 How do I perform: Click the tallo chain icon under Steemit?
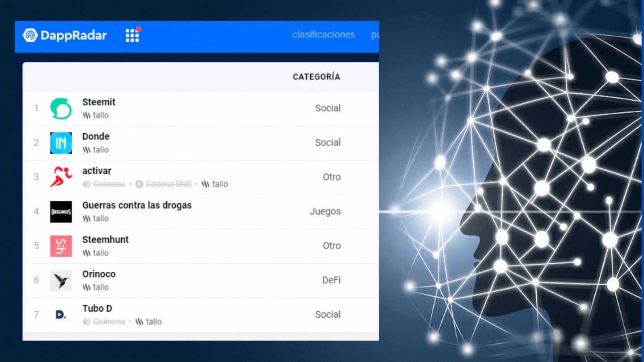click(86, 115)
